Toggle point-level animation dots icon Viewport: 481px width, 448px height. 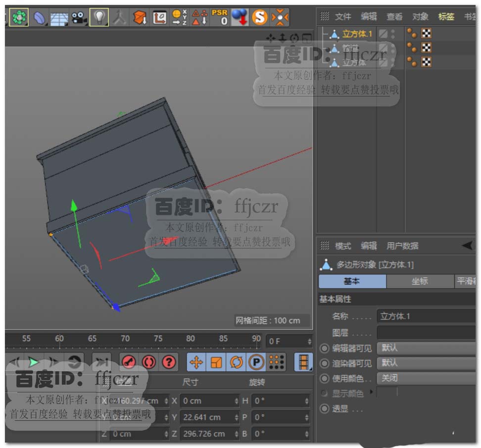[x=277, y=362]
